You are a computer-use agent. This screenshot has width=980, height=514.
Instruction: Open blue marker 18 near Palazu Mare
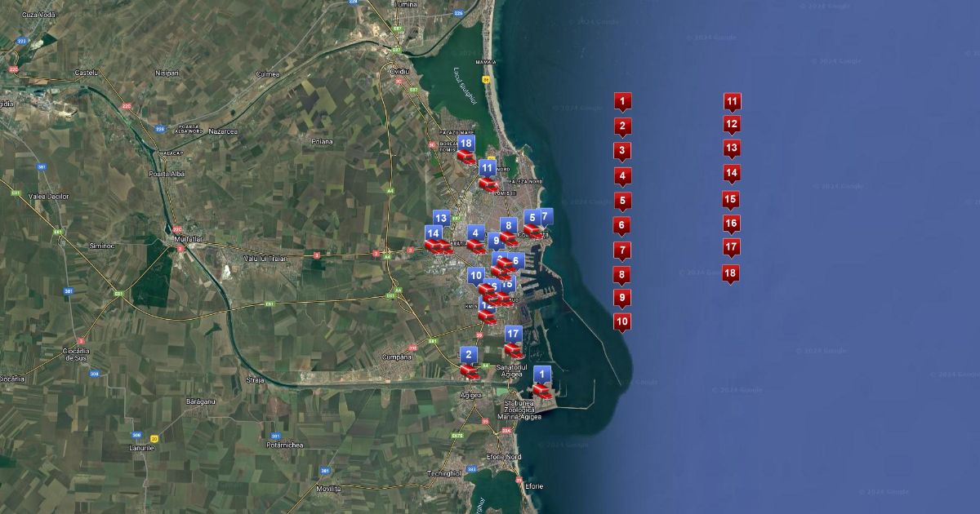(x=465, y=144)
